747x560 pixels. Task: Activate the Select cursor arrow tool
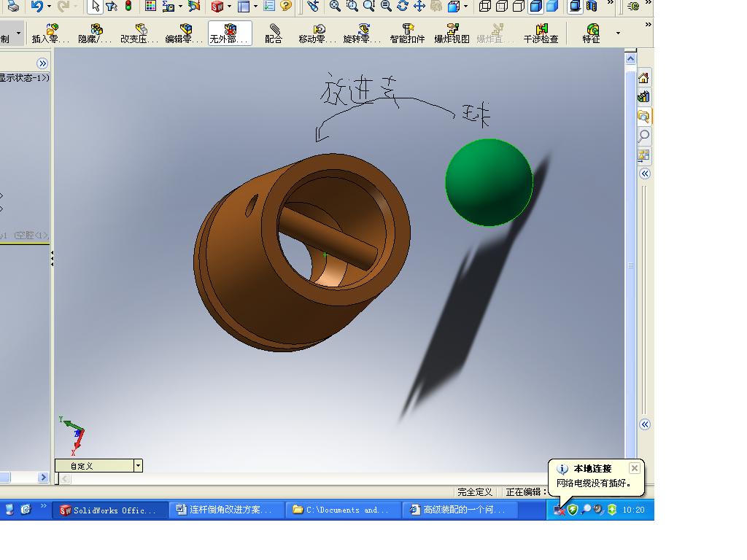click(96, 6)
